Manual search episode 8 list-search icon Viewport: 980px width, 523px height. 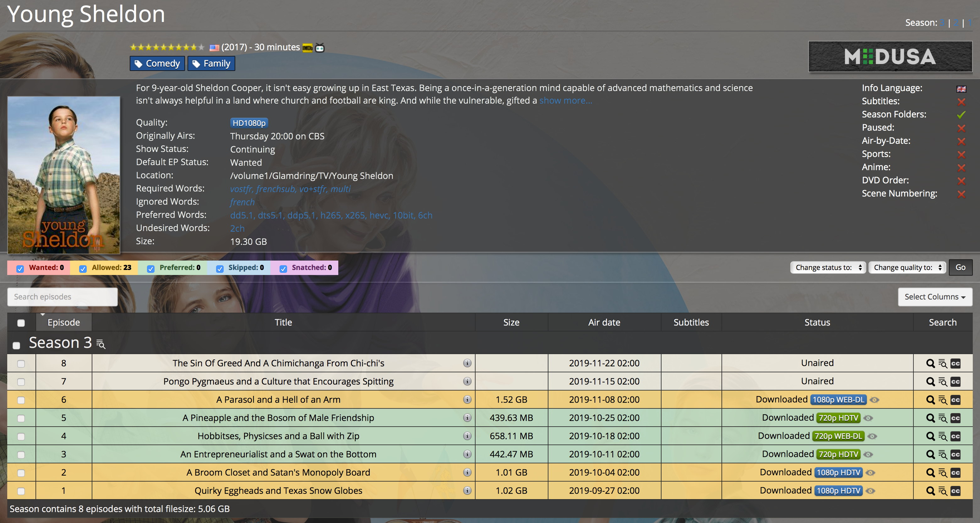point(943,363)
